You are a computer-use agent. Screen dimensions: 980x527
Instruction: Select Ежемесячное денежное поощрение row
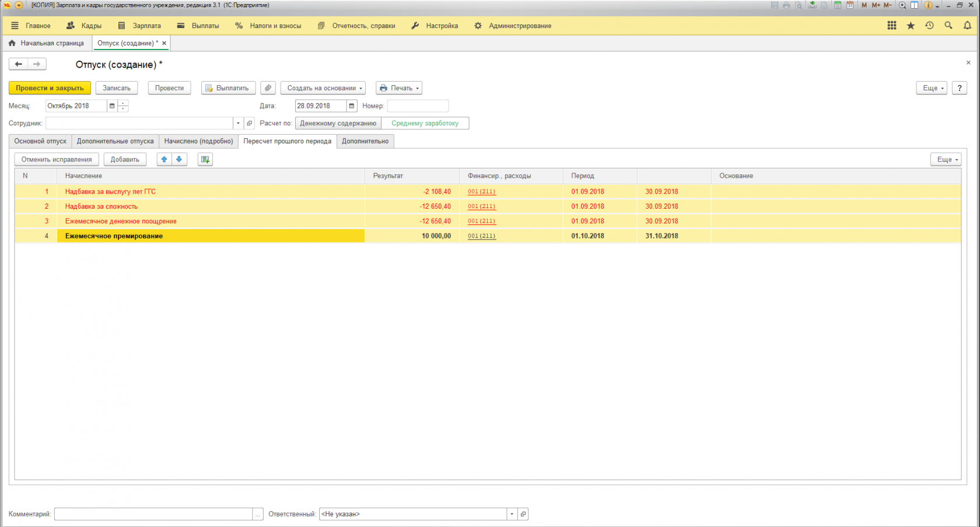pyautogui.click(x=488, y=221)
